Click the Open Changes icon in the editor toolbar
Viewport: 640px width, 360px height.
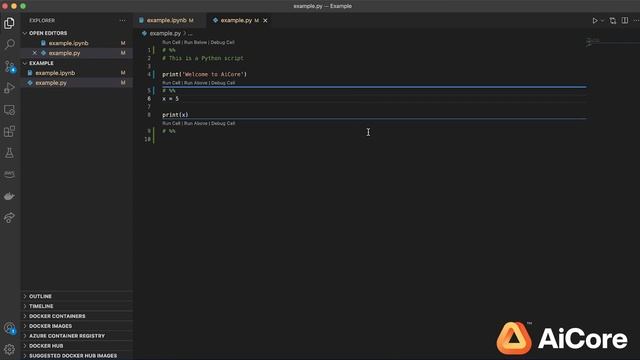click(x=613, y=20)
